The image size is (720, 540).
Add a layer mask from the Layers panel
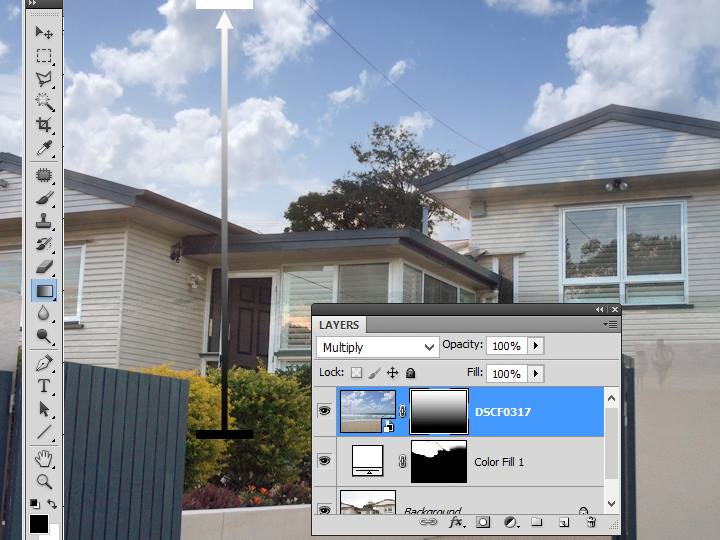(483, 522)
